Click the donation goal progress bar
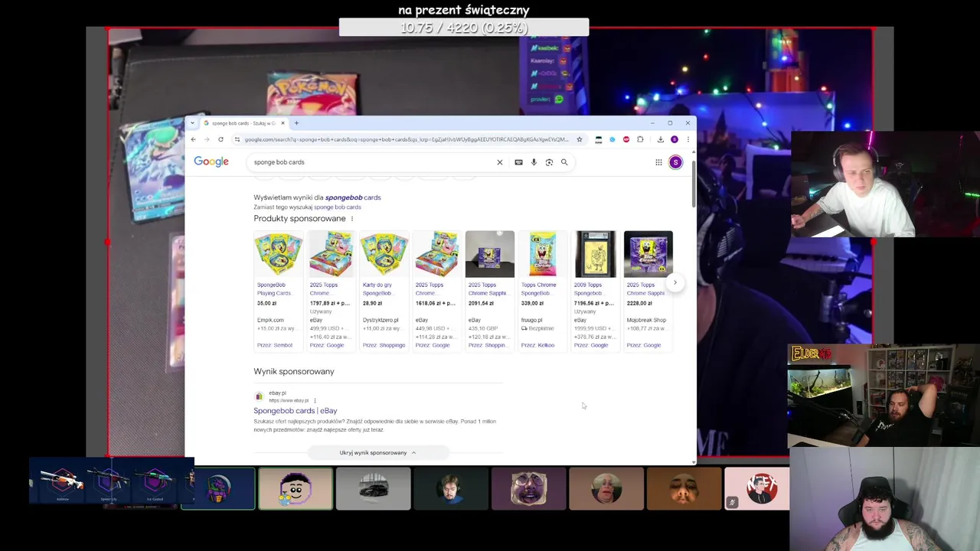 464,28
